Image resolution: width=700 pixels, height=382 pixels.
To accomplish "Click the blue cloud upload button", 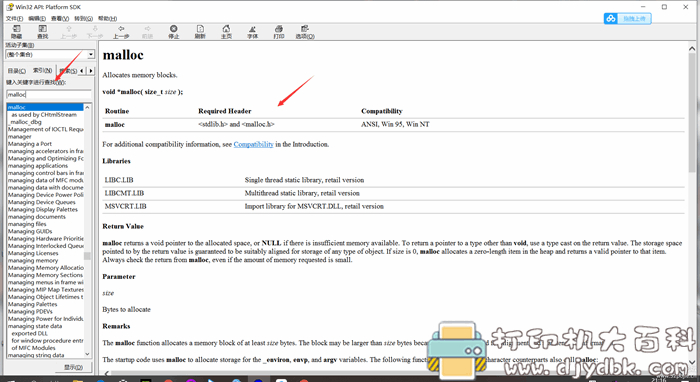I will 628,18.
